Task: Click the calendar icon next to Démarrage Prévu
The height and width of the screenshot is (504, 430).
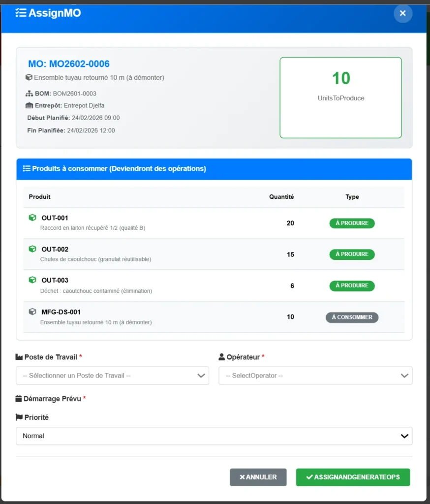Action: point(19,399)
